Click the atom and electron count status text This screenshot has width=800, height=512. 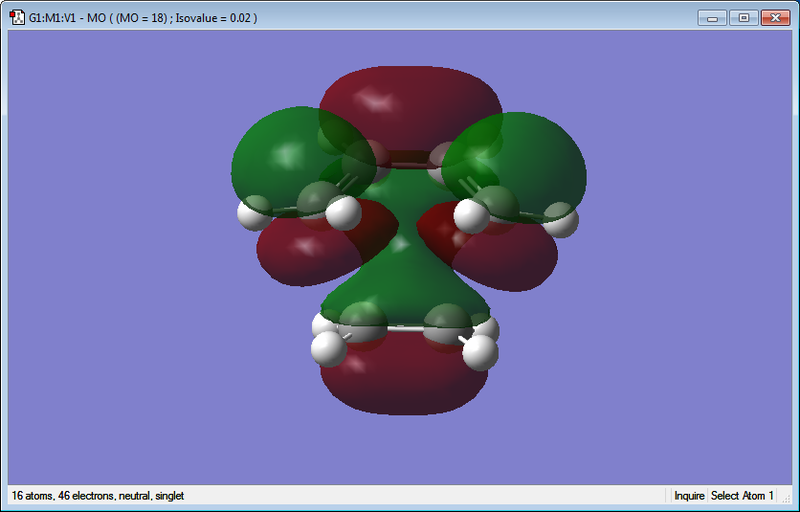[x=98, y=496]
